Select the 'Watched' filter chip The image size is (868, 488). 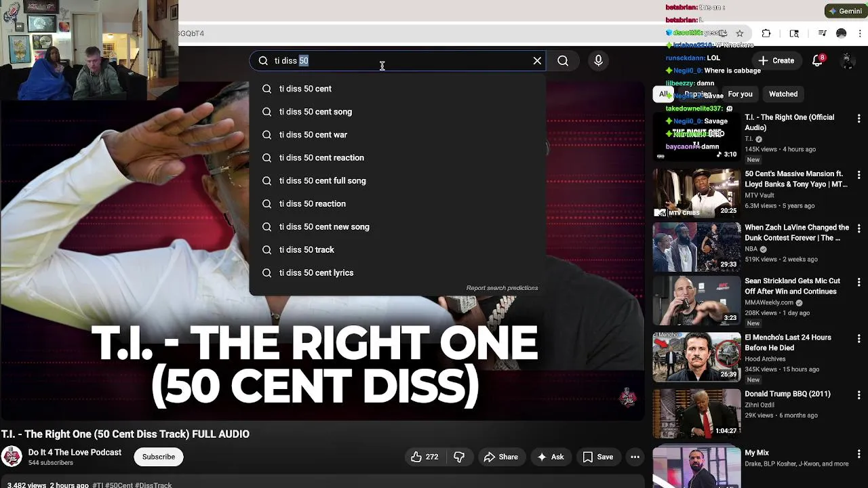(x=783, y=94)
